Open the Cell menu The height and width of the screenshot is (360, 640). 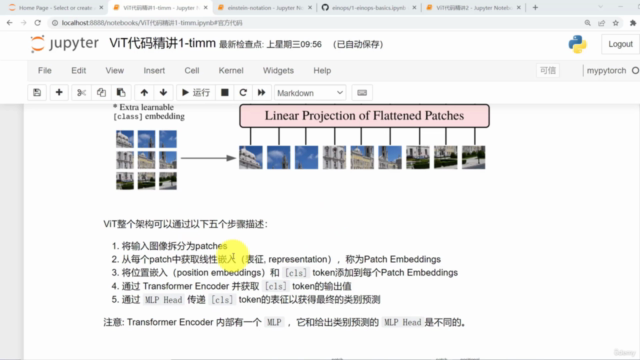[192, 71]
